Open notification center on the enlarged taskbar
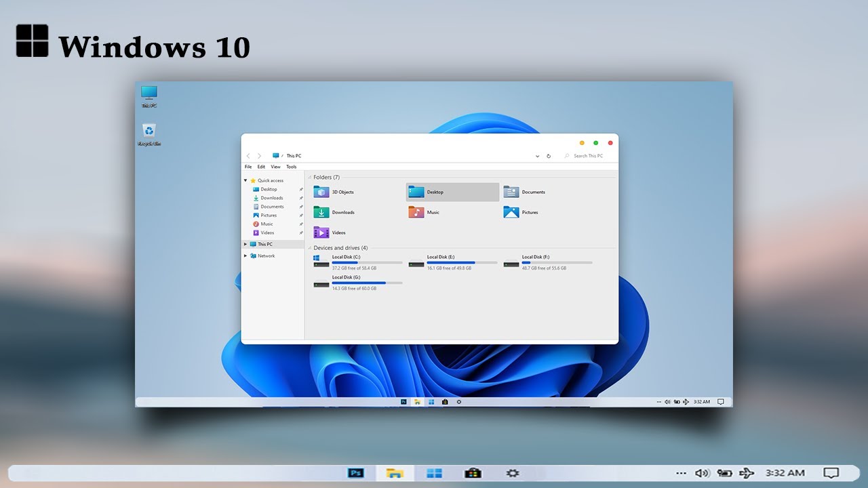 [x=831, y=473]
